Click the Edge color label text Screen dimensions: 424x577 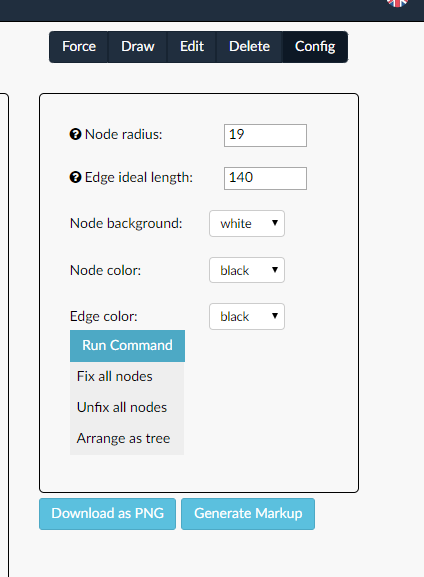[x=104, y=316]
